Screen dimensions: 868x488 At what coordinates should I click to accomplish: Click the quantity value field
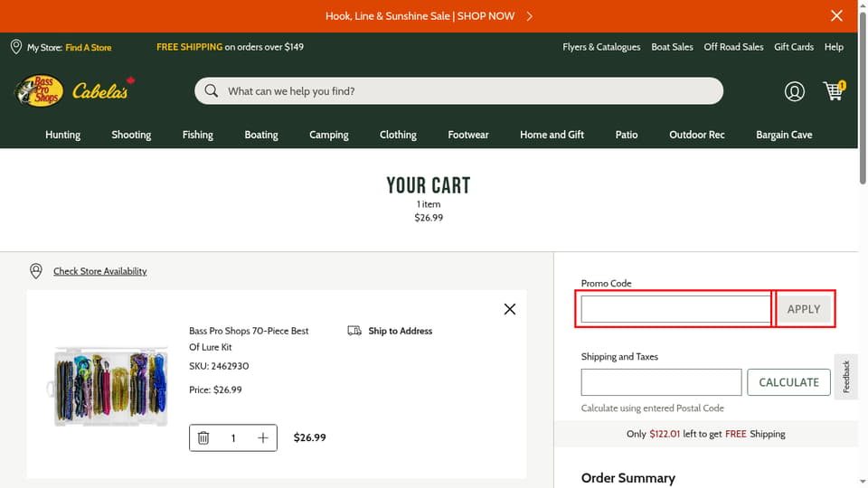pyautogui.click(x=233, y=438)
